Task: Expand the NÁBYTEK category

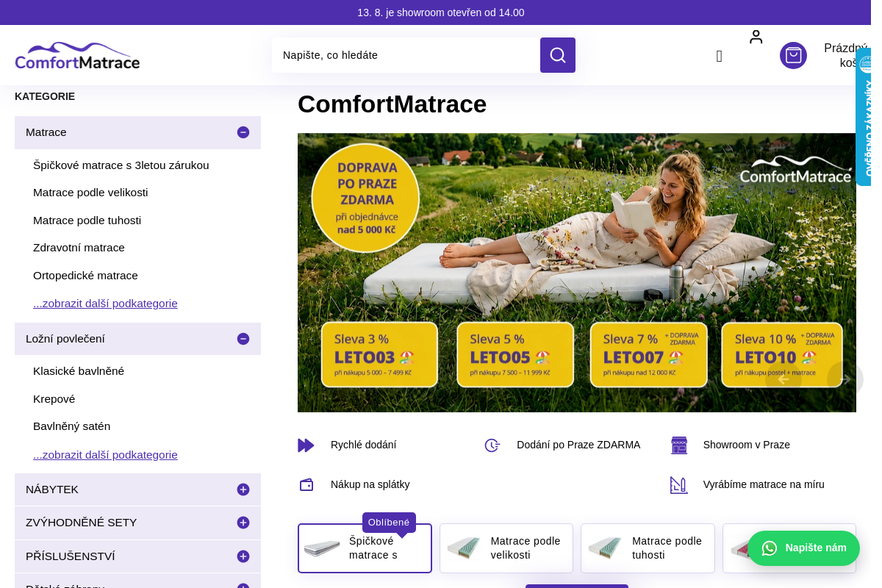Action: [x=243, y=490]
